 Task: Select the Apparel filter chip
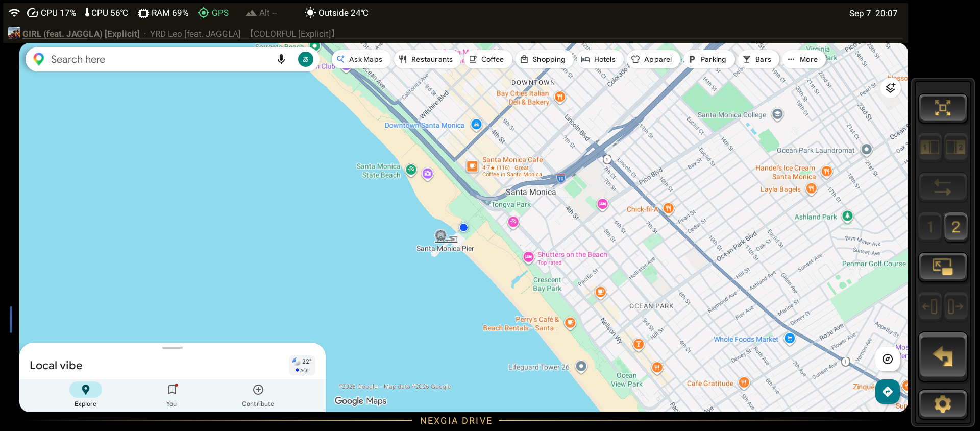tap(652, 59)
